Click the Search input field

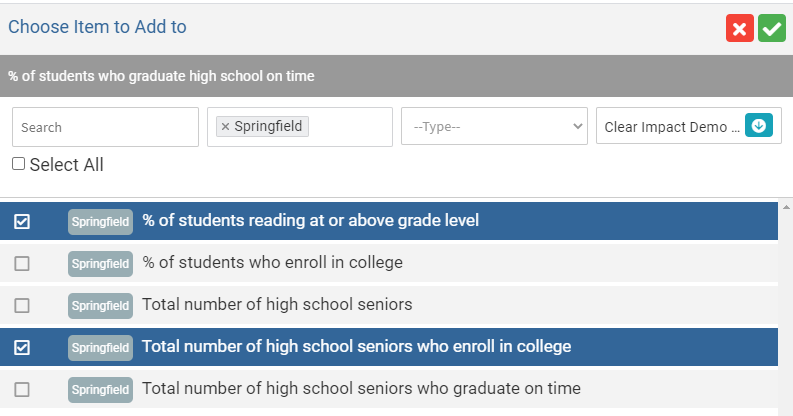coord(105,127)
